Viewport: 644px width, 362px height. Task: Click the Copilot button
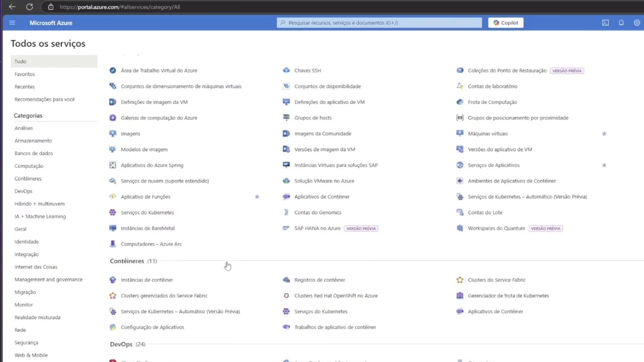[x=506, y=23]
